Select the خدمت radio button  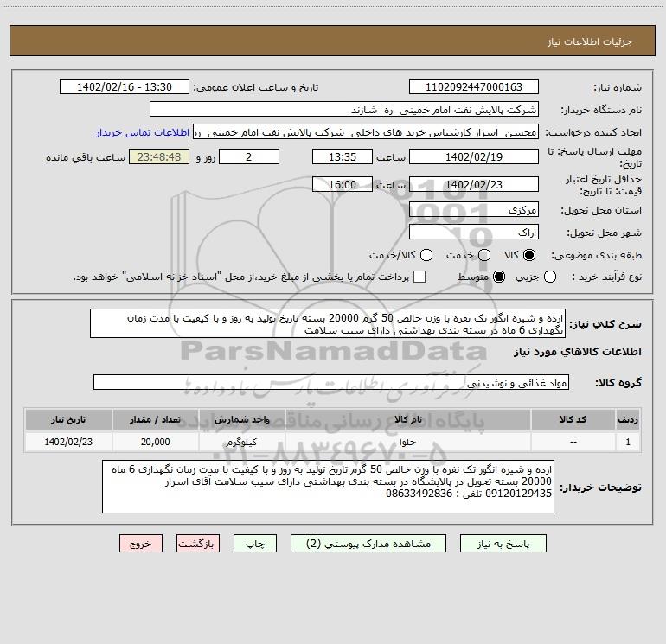click(484, 255)
